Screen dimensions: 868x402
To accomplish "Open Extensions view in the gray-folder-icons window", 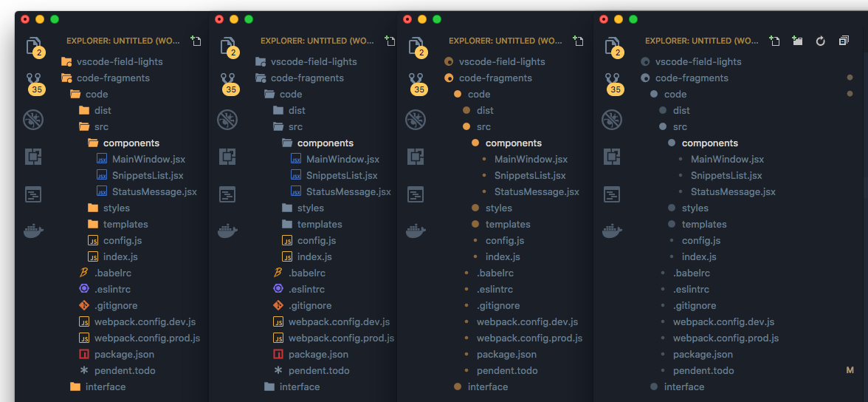I will point(227,157).
